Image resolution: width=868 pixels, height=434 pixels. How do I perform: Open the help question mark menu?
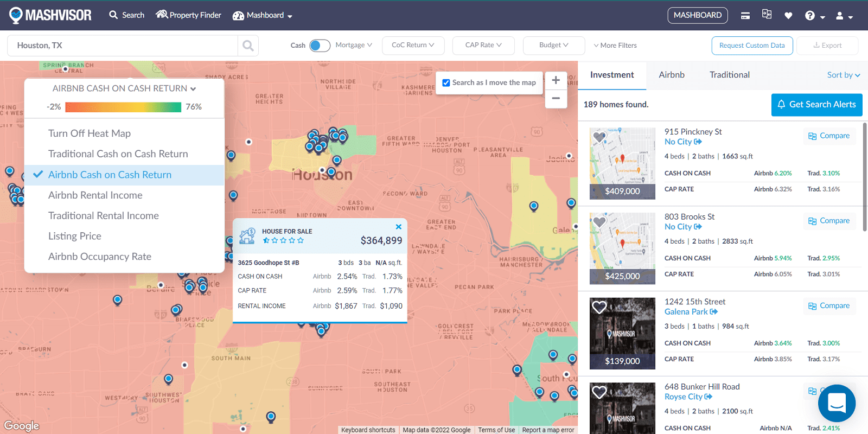[815, 16]
